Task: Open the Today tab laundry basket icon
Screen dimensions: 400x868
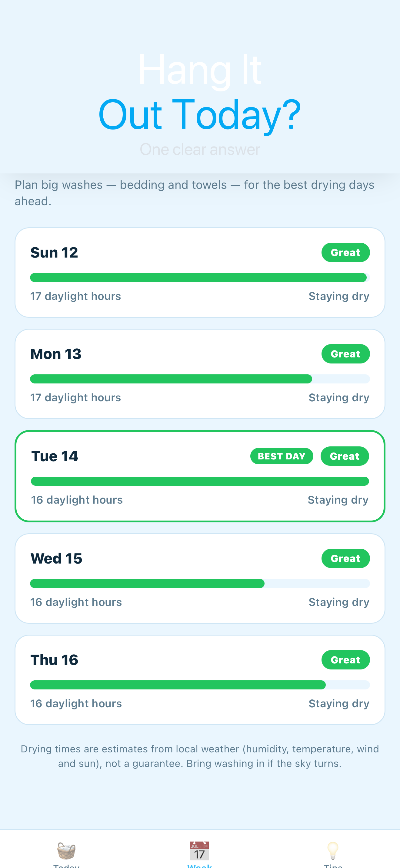Action: coord(66,850)
